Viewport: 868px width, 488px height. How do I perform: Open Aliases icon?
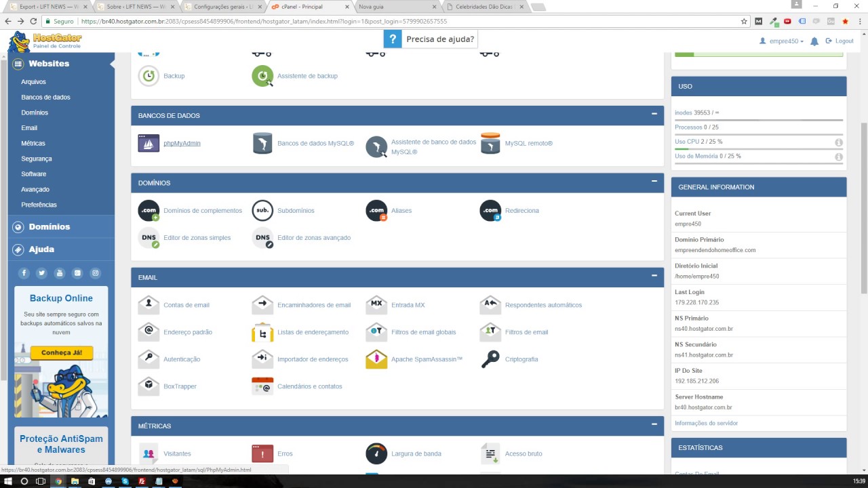(x=376, y=211)
